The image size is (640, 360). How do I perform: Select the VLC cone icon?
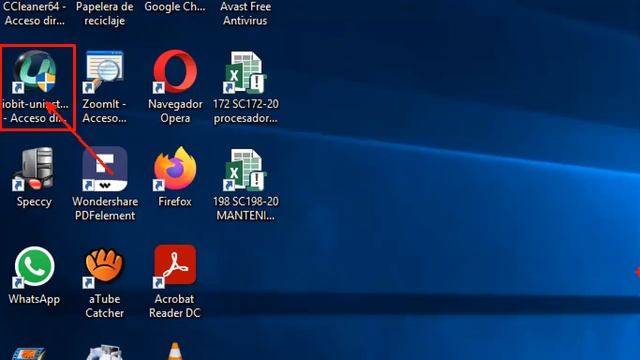click(x=175, y=351)
